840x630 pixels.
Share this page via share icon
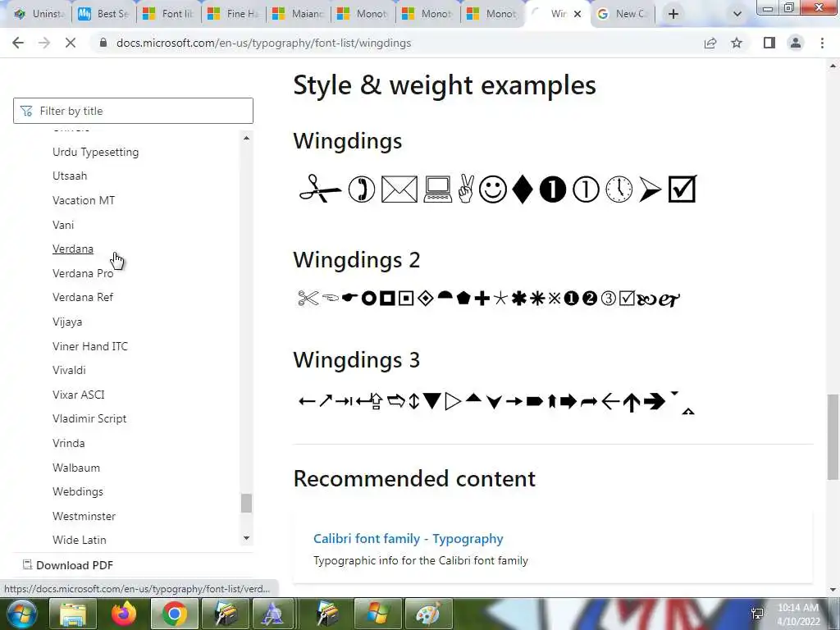[710, 43]
